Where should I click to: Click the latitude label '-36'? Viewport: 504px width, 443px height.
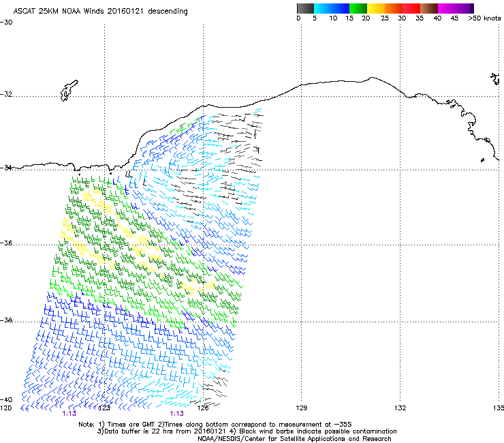pyautogui.click(x=6, y=243)
